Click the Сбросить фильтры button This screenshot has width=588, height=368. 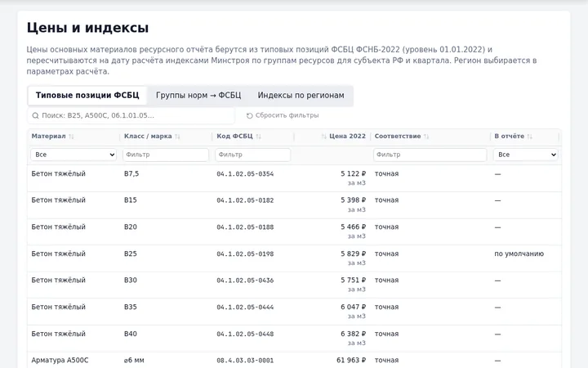coord(283,115)
